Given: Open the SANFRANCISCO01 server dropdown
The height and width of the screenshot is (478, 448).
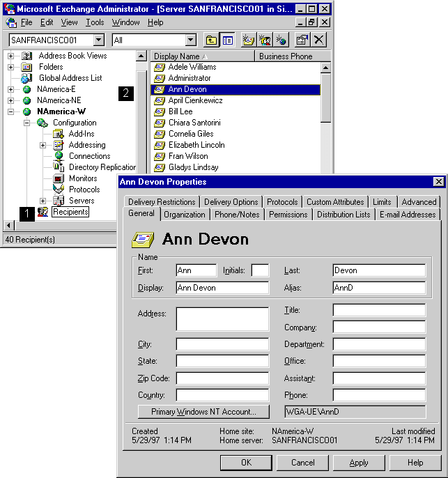Looking at the screenshot, I should click(99, 40).
